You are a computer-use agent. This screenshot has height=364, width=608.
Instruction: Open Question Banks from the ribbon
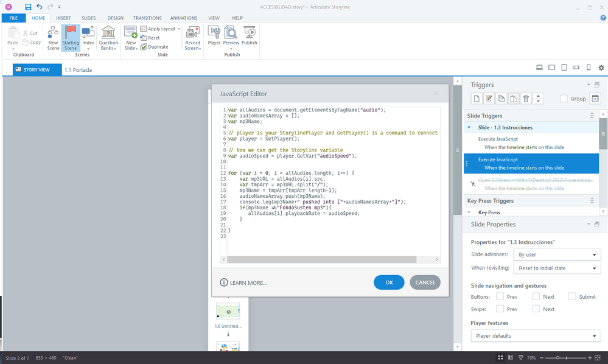[108, 38]
